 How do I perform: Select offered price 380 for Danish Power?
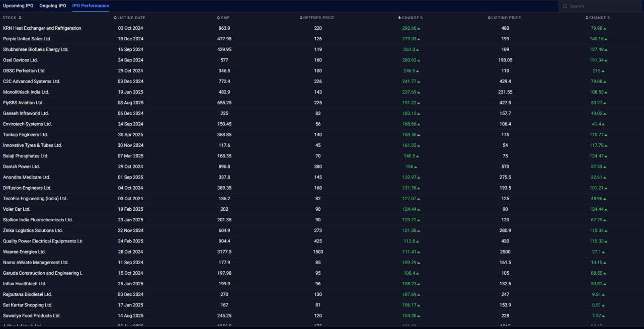[318, 167]
